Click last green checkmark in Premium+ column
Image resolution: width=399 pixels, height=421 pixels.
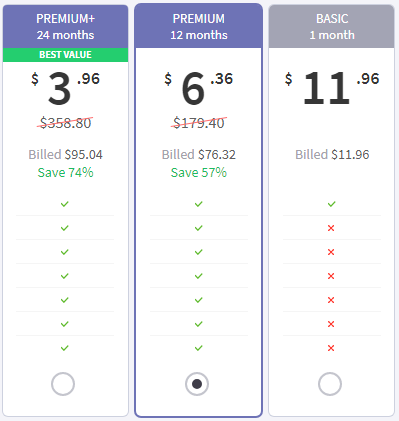65,348
